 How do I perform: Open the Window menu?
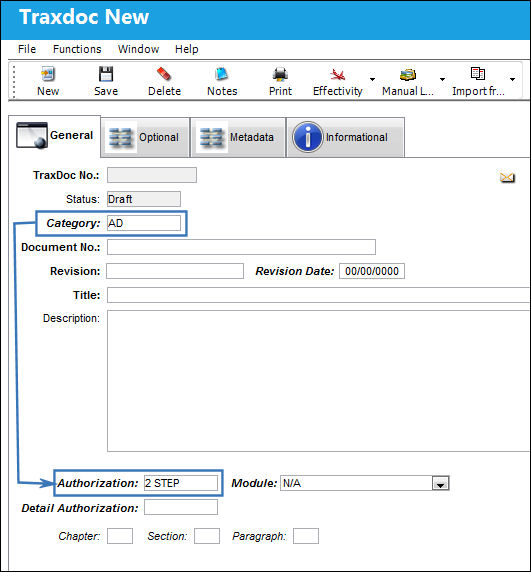[x=138, y=49]
